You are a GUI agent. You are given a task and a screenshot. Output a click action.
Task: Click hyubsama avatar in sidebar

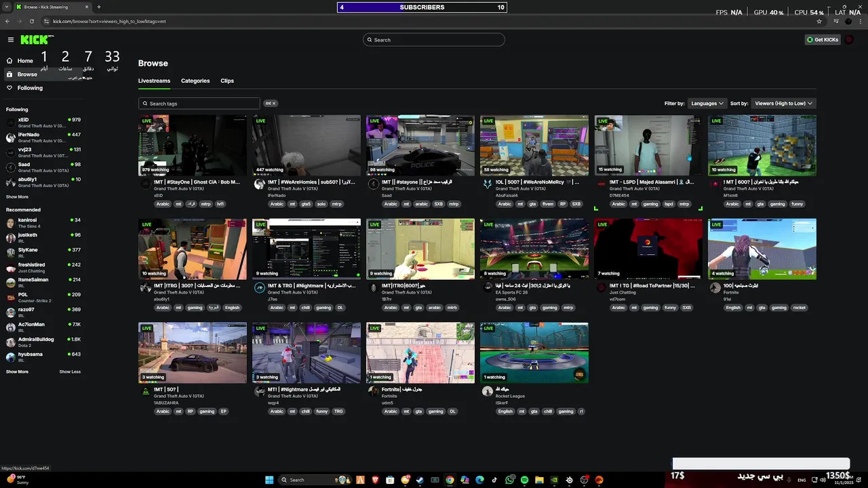coord(10,357)
